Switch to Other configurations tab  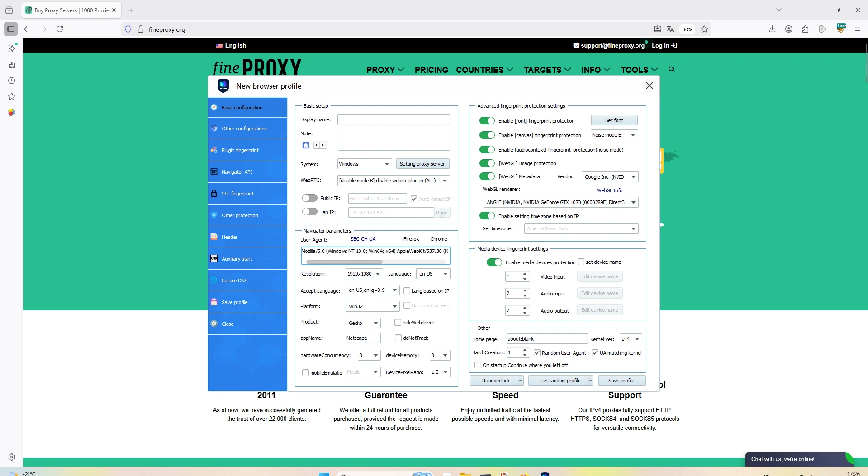tap(247, 129)
